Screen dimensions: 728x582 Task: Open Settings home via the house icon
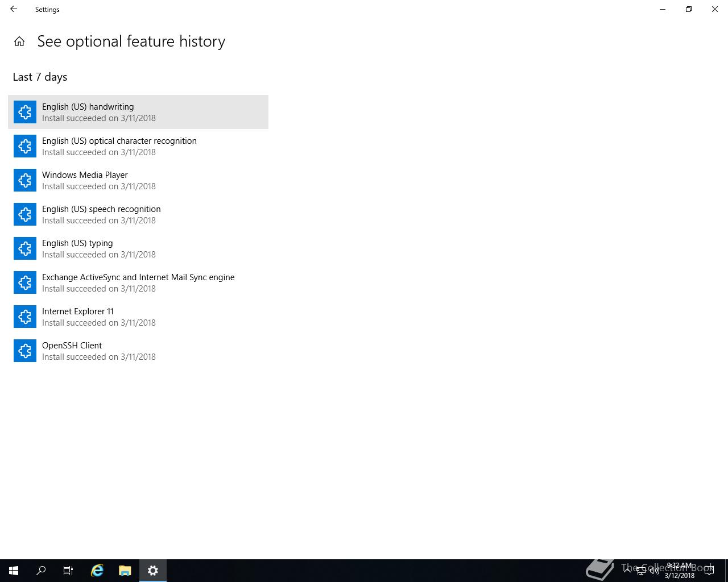19,41
